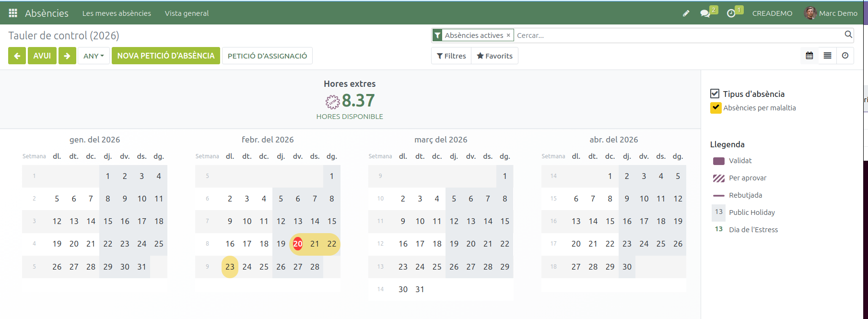Remove the Absències actives filter tag
868x319 pixels.
(508, 35)
